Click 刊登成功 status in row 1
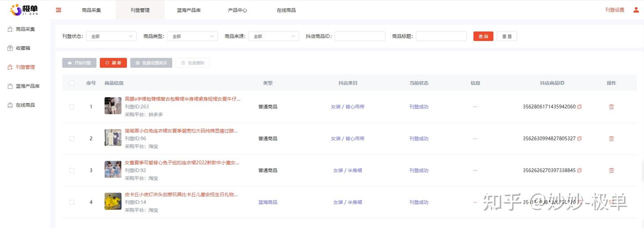The height and width of the screenshot is (228, 644). tap(419, 107)
